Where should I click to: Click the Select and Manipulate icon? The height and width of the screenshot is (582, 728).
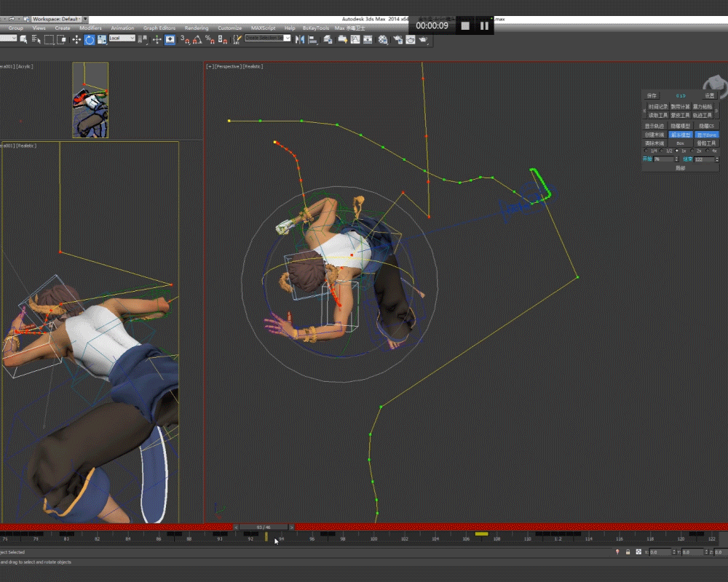(x=157, y=40)
